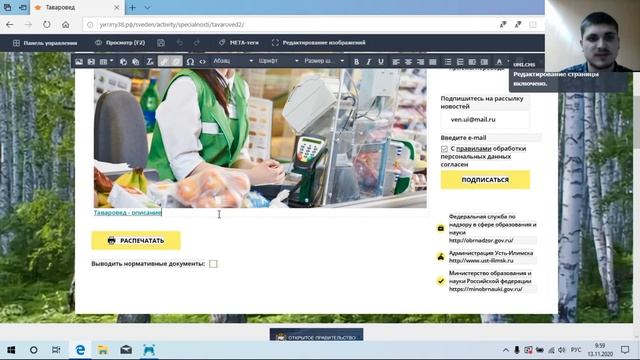640x360 pixels.
Task: Center align the text
Action: coord(408,62)
